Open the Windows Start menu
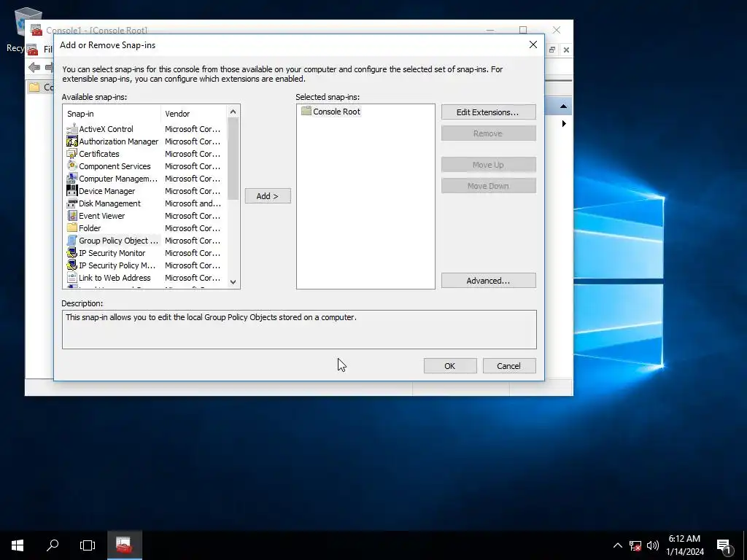747x560 pixels. pos(18,545)
